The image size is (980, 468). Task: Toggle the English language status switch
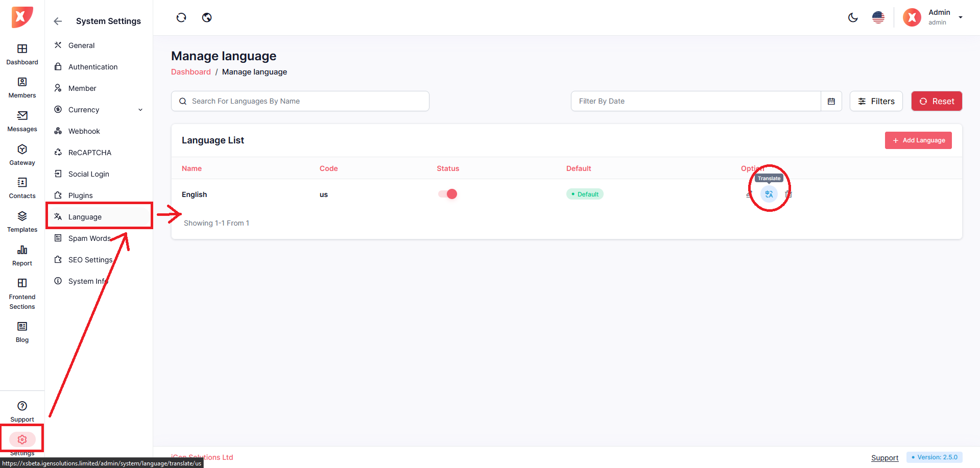click(447, 194)
